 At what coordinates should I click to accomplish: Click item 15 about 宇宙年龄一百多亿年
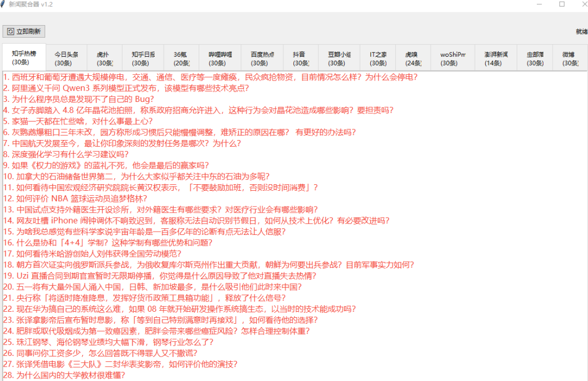[144, 232]
